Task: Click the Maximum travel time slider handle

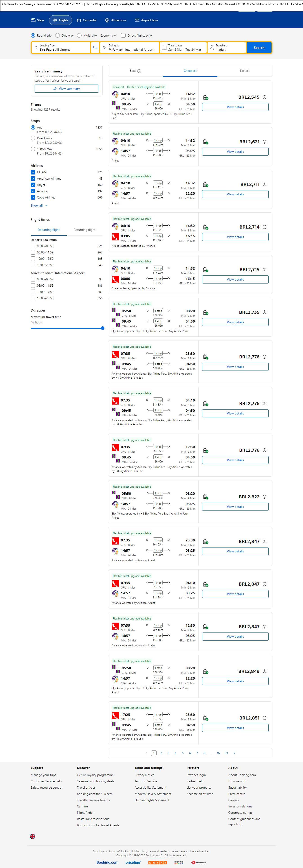Action: (103, 328)
